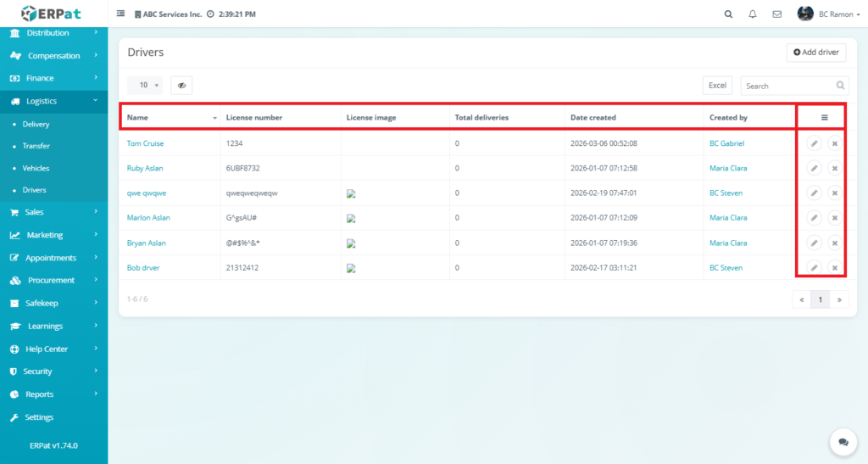Screen dimensions: 868x464
Task: Click the Add driver button
Action: pyautogui.click(x=816, y=53)
